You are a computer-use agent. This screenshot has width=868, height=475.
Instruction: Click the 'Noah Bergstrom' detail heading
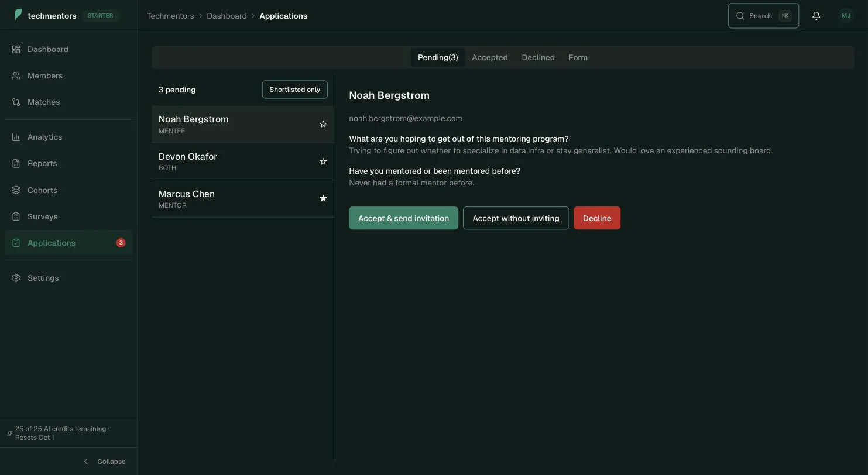coord(389,95)
